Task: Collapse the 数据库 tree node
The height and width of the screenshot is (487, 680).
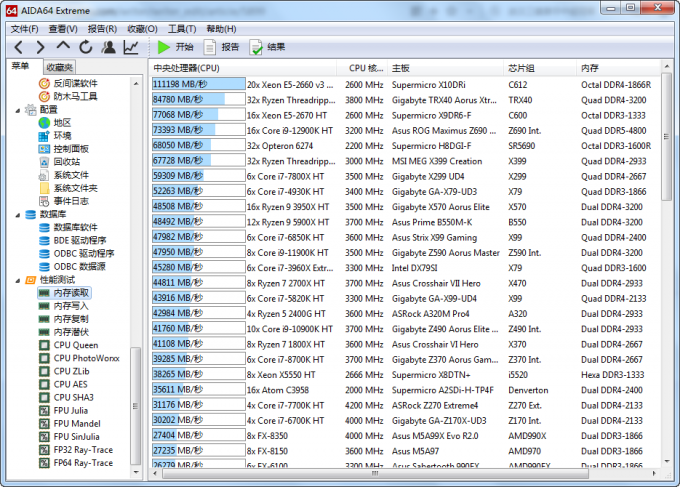Action: tap(18, 214)
